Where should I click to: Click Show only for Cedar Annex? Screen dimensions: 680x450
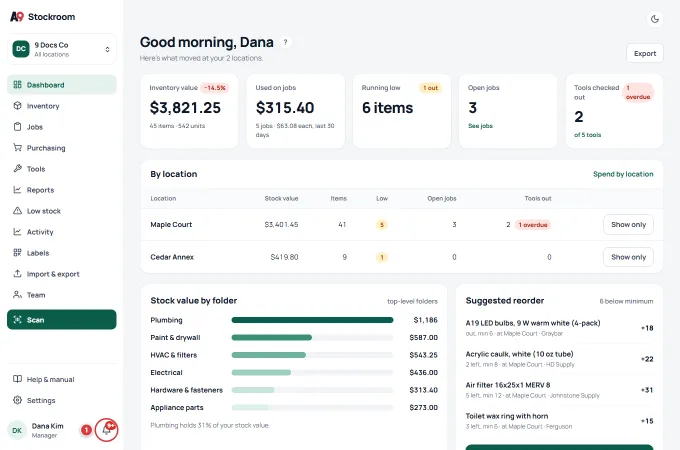tap(628, 257)
